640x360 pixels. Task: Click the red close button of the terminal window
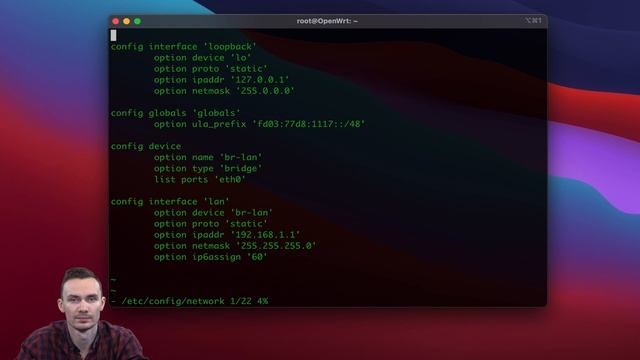click(x=116, y=21)
